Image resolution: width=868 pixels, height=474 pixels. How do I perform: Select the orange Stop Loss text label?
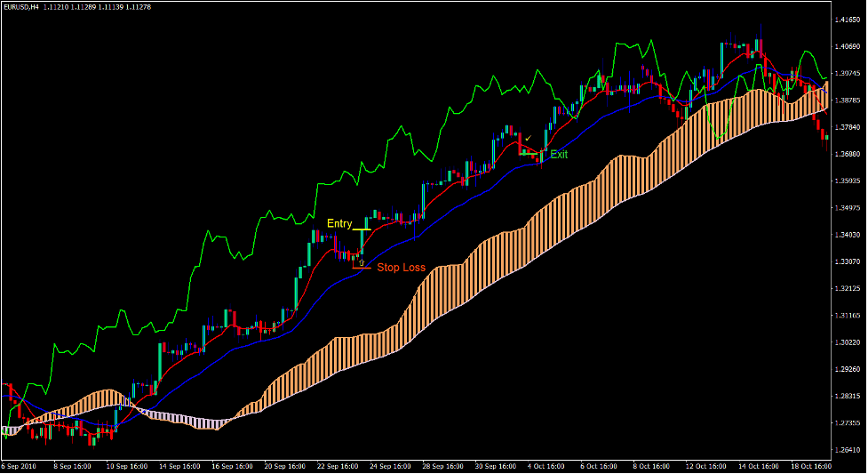point(401,267)
